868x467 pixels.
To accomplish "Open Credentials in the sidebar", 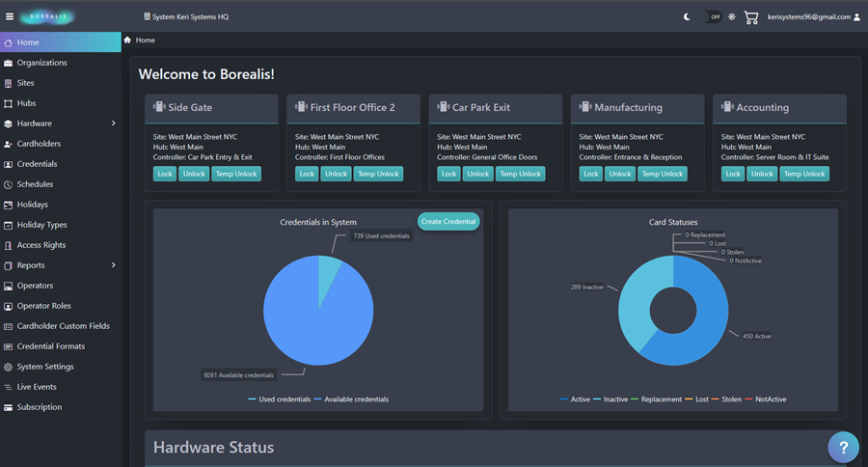I will pos(61,164).
